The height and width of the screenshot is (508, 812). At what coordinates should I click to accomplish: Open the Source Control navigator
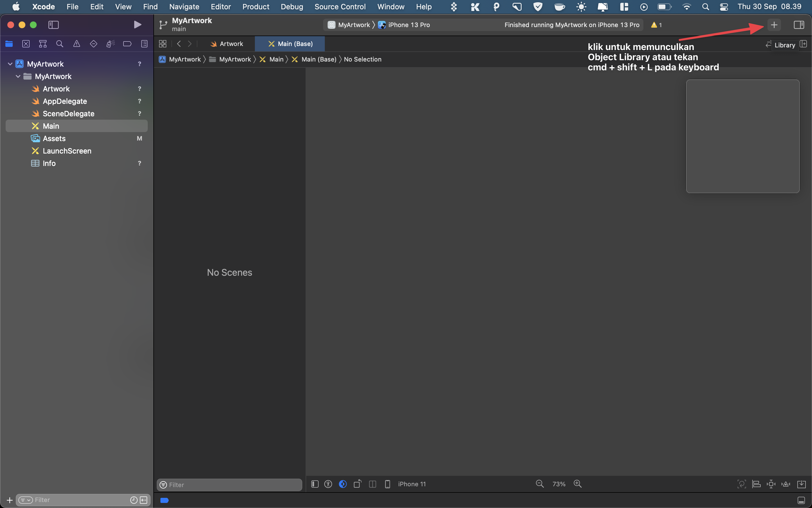26,44
